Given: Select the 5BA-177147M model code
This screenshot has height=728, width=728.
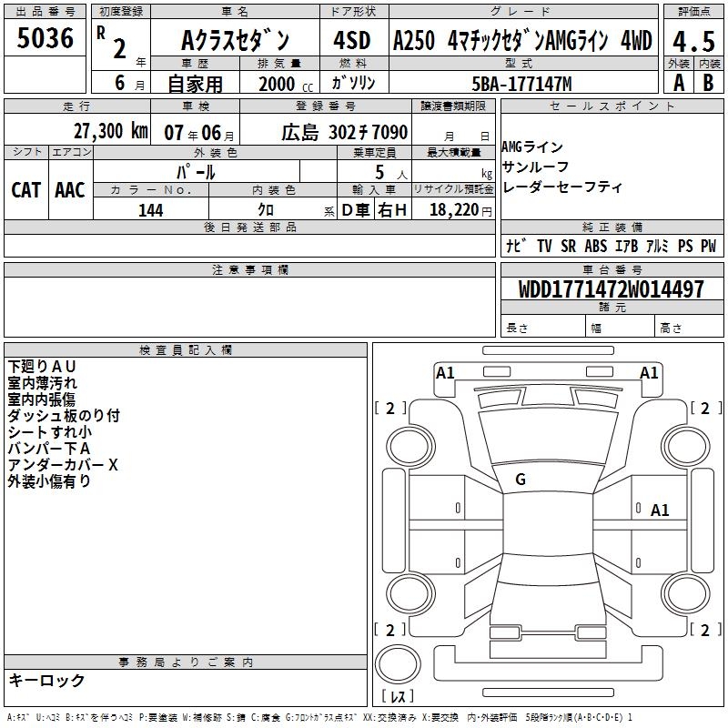Looking at the screenshot, I should point(521,84).
